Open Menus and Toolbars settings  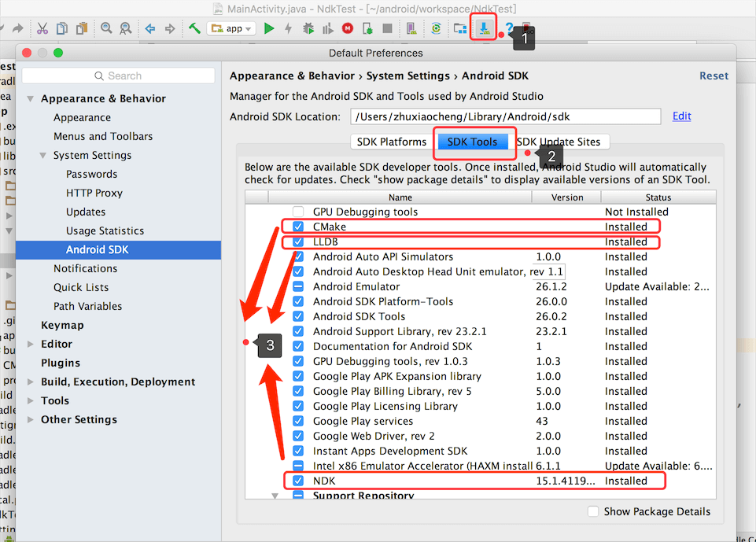[103, 136]
